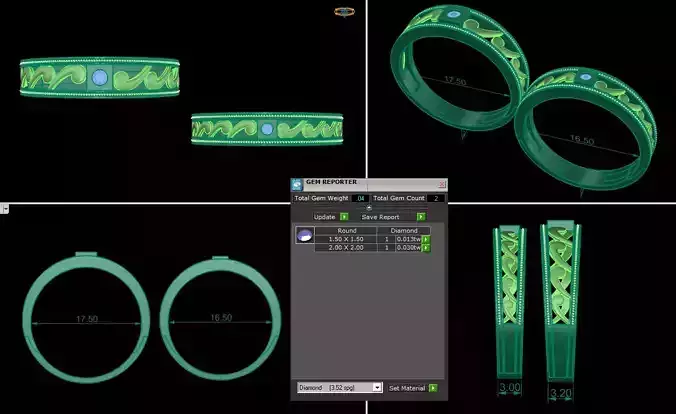Click the 0.030tw weight cell
Image resolution: width=676 pixels, height=414 pixels.
tap(408, 248)
